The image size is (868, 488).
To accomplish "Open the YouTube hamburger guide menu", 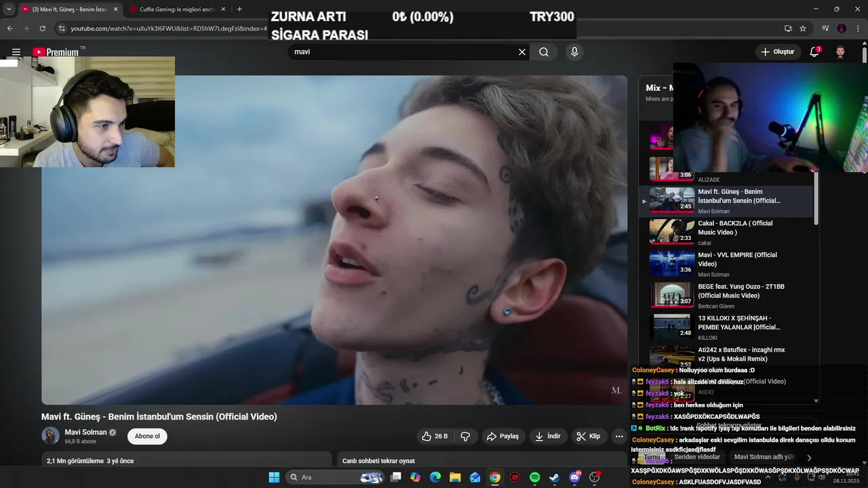I will click(16, 52).
